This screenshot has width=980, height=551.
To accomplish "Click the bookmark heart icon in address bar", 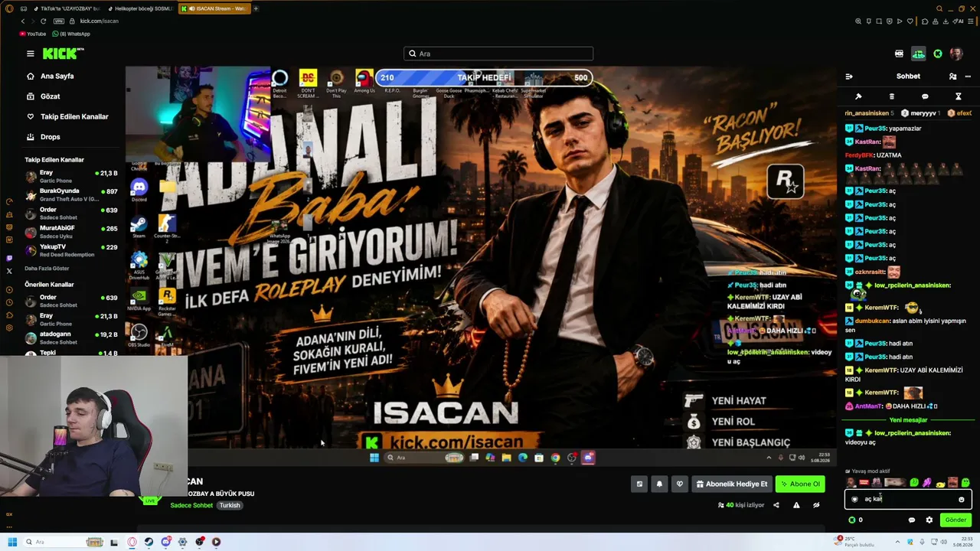I will coord(912,21).
